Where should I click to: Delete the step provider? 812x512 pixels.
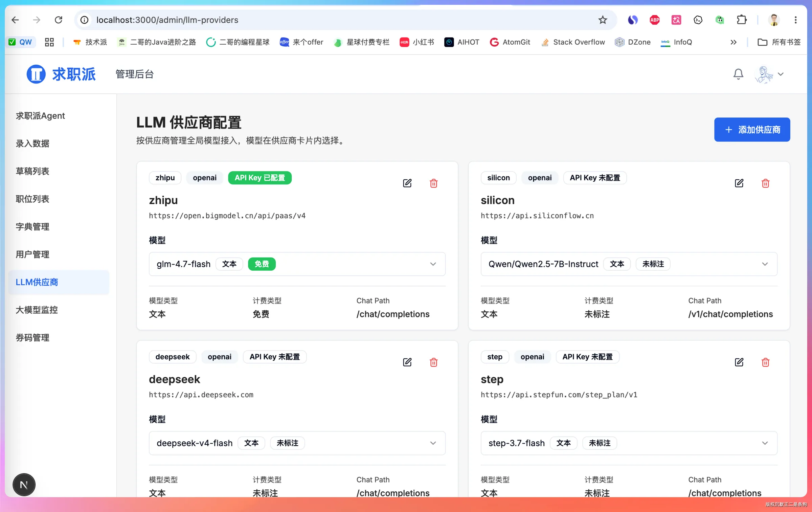[765, 362]
